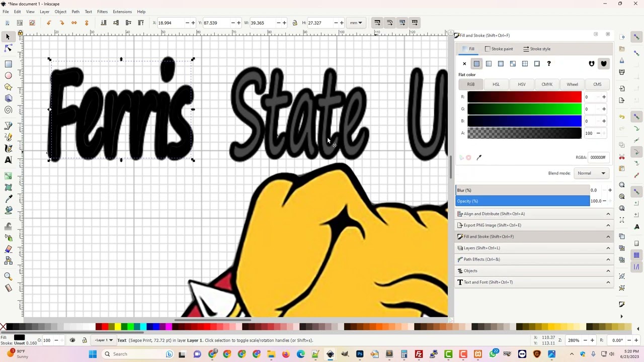The image size is (644, 362).
Task: Click the undo icon in commands bar
Action: (622, 117)
